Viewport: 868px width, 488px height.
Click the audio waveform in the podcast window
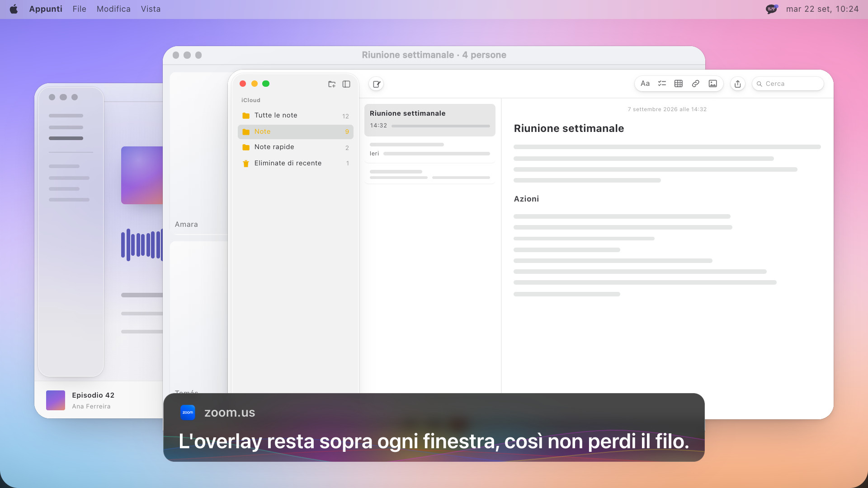point(142,245)
